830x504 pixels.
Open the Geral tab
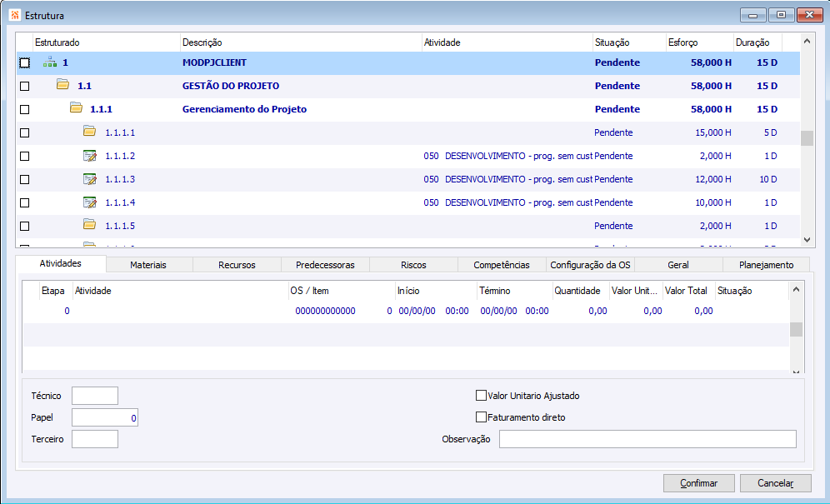click(x=678, y=265)
